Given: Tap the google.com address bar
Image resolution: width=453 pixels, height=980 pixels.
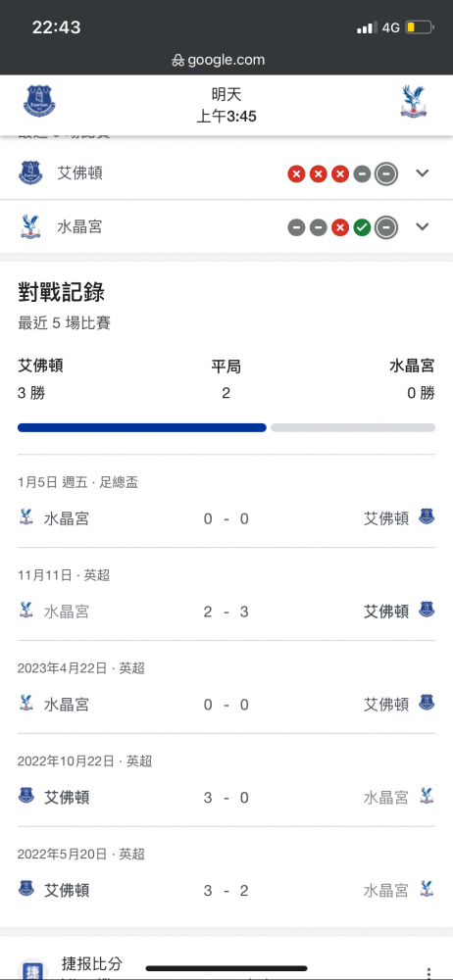Looking at the screenshot, I should 219,60.
